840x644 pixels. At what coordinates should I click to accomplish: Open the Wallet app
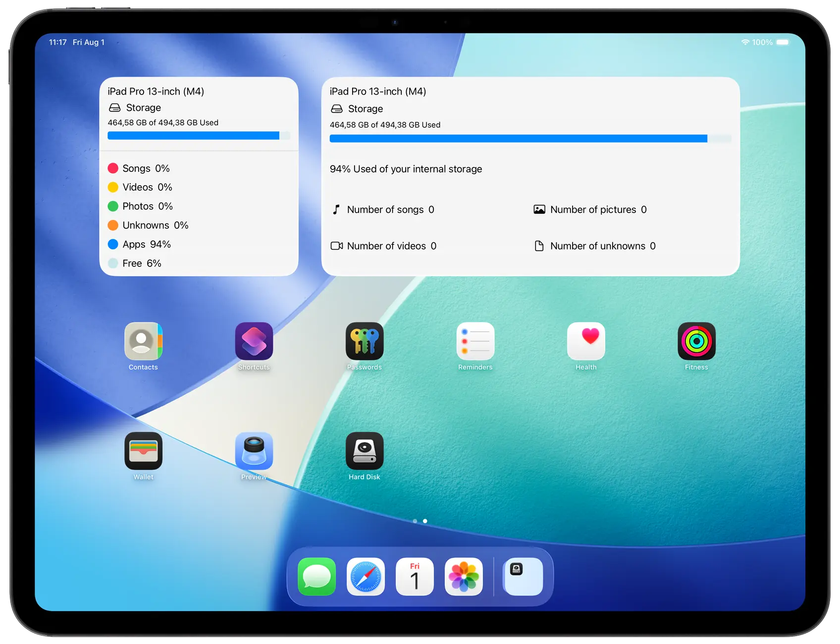143,451
